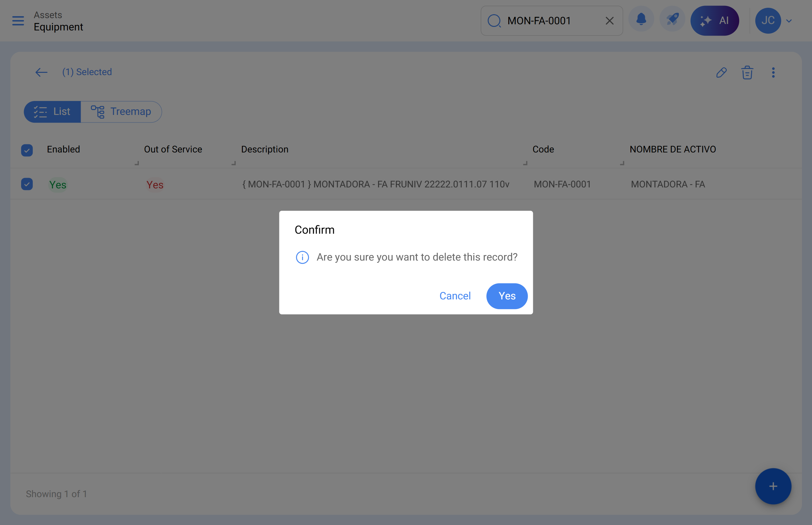Open the AI assistant button

(715, 21)
